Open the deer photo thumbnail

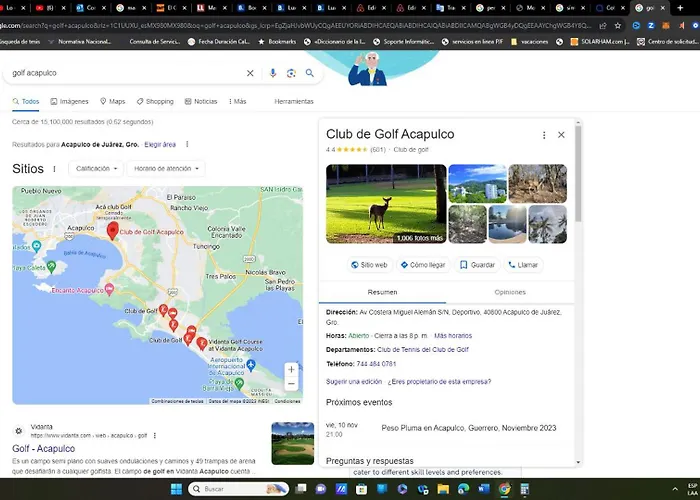[x=385, y=204]
